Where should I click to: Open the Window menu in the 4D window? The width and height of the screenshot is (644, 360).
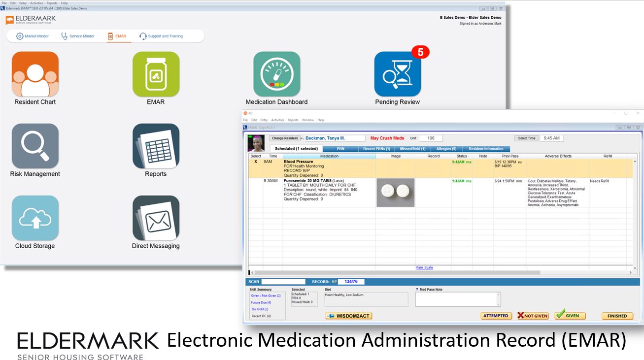307,120
